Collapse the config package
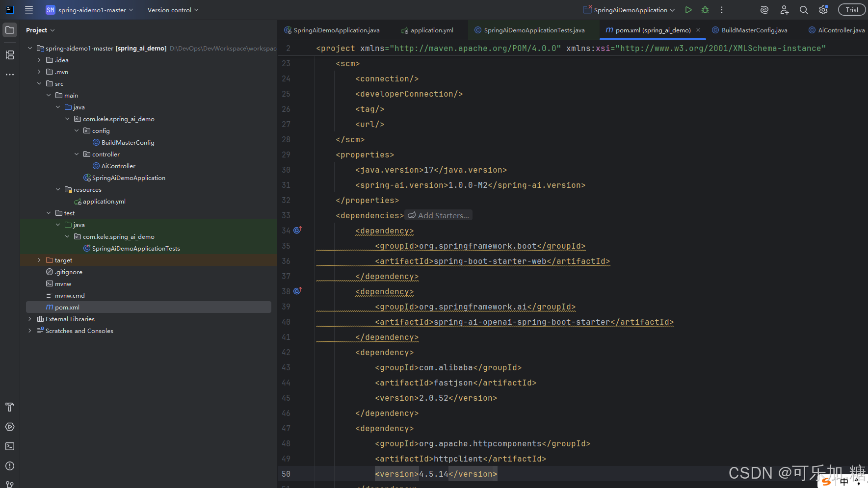 click(77, 130)
